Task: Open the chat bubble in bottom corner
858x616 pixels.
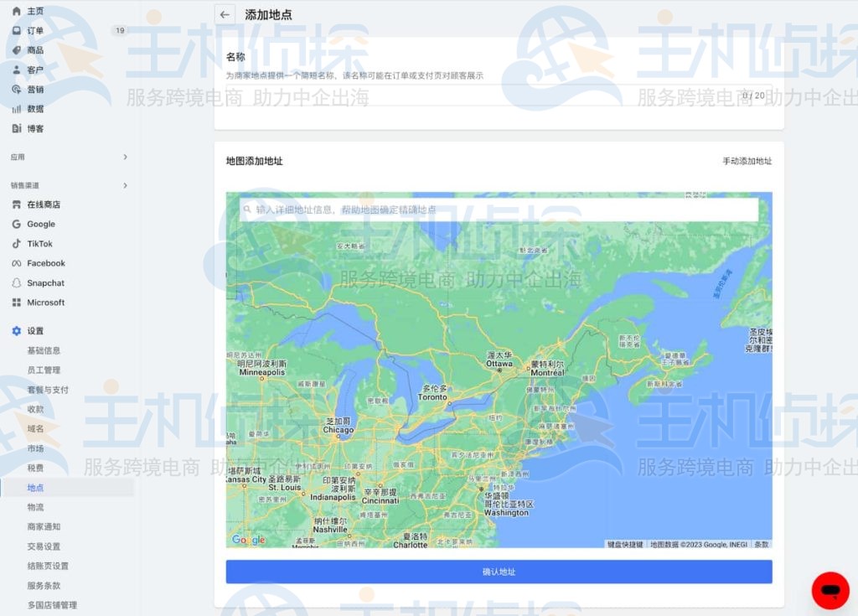Action: (x=830, y=589)
